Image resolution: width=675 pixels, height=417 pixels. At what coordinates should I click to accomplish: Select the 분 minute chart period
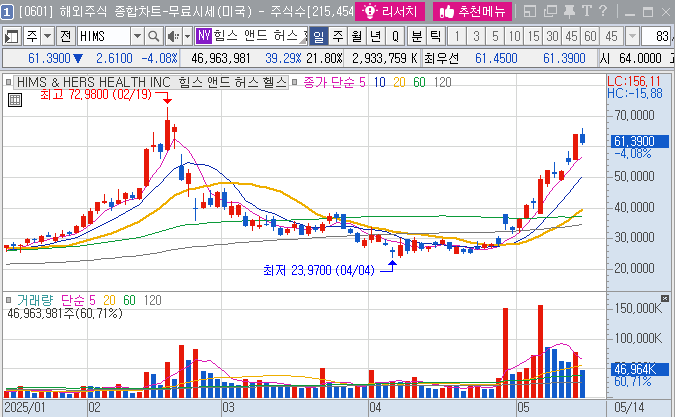pyautogui.click(x=416, y=37)
